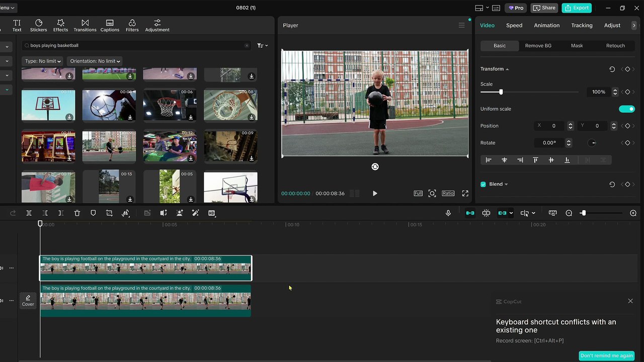Click the Export button
The height and width of the screenshot is (362, 644).
pos(577,8)
